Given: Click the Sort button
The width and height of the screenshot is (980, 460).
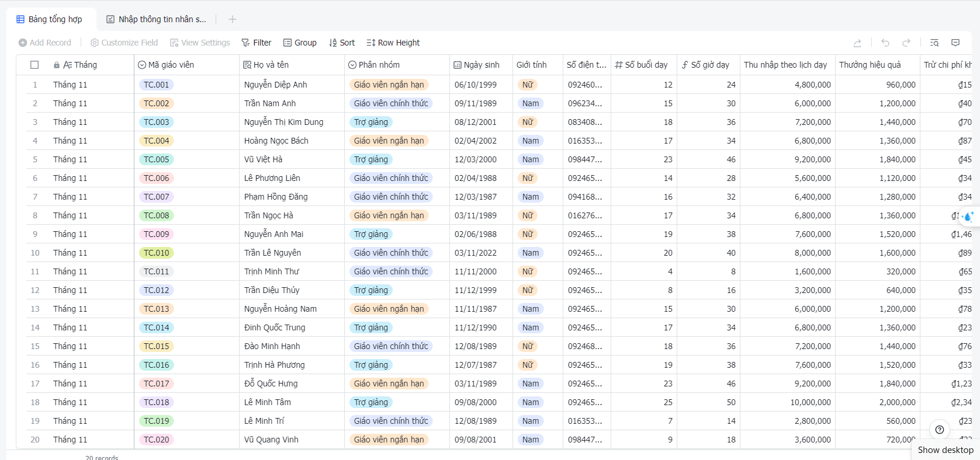Looking at the screenshot, I should [x=342, y=43].
